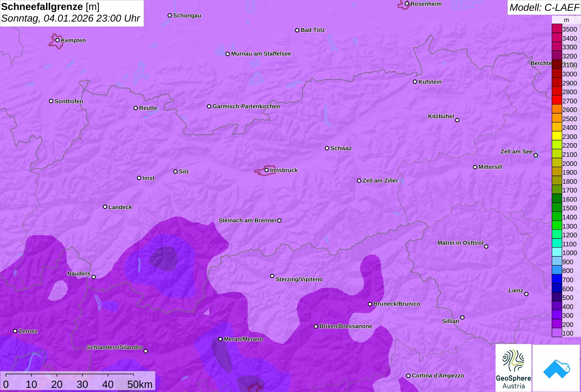Screen dimensions: 581x392
Task: Click the date 'Sonntag, 04.01.2026 23:00 Uhr'
Action: click(x=71, y=19)
